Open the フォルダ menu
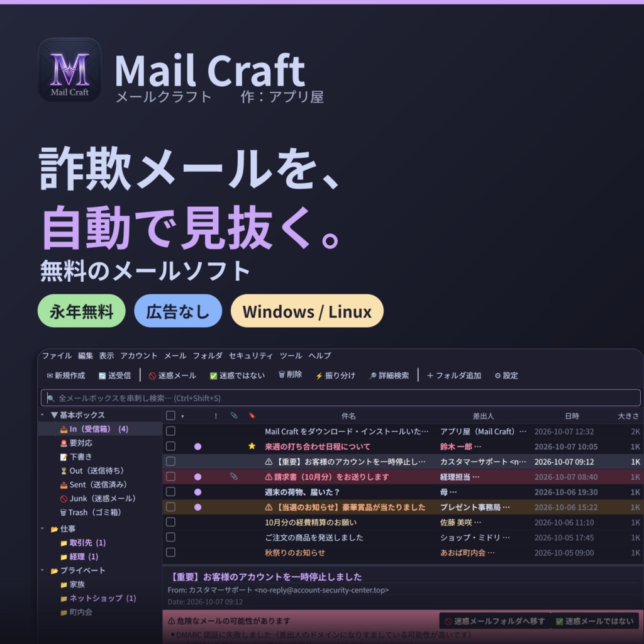644x644 pixels. coord(208,356)
